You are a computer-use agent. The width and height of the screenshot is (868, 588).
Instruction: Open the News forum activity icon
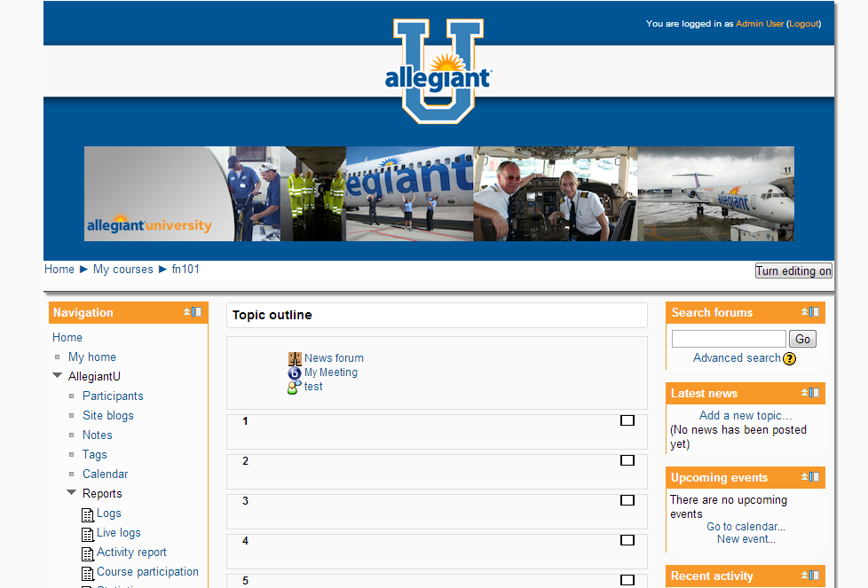pyautogui.click(x=295, y=358)
